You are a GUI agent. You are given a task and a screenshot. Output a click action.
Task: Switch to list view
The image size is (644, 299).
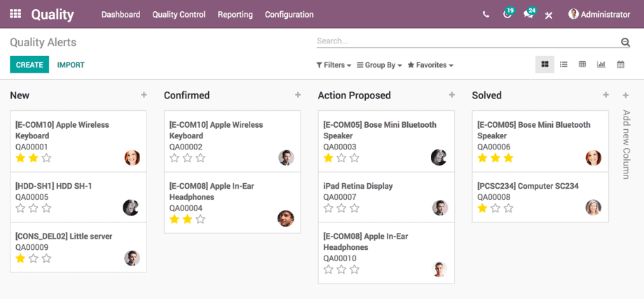tap(563, 65)
